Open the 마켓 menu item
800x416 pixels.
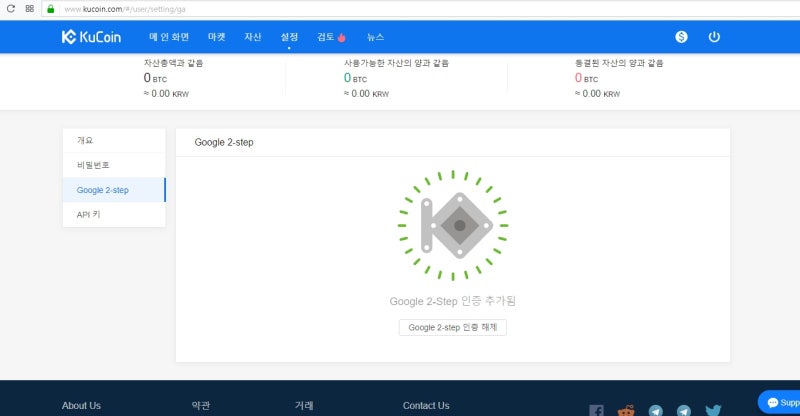tap(216, 37)
